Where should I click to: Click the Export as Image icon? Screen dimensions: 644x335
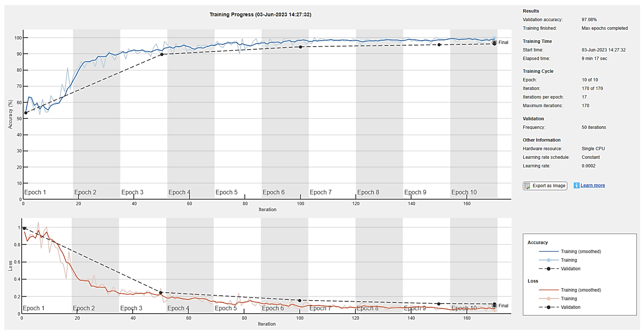[527, 186]
